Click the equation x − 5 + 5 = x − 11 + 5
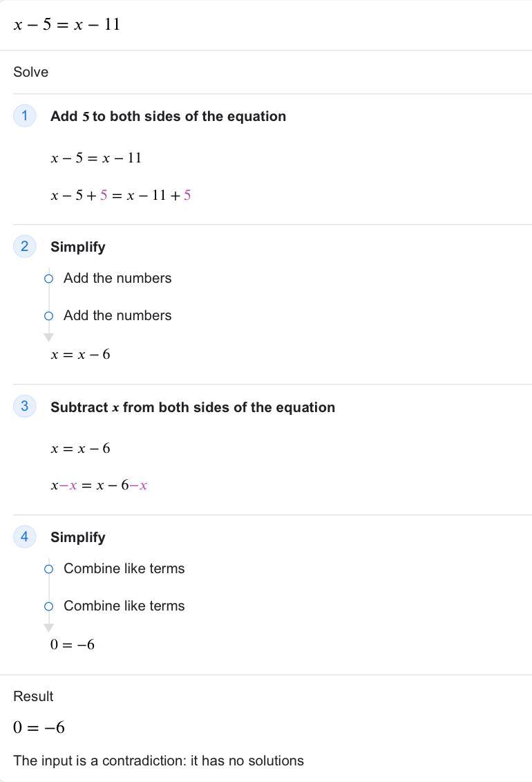The image size is (532, 782). (120, 195)
